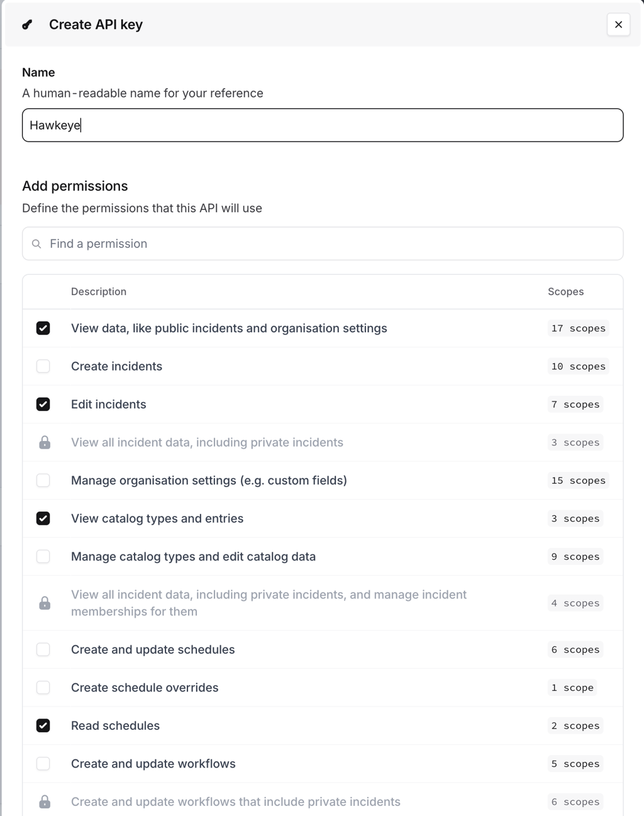Click the "Find a permission" search box
Viewport: 644px width, 816px height.
click(x=252, y=243)
